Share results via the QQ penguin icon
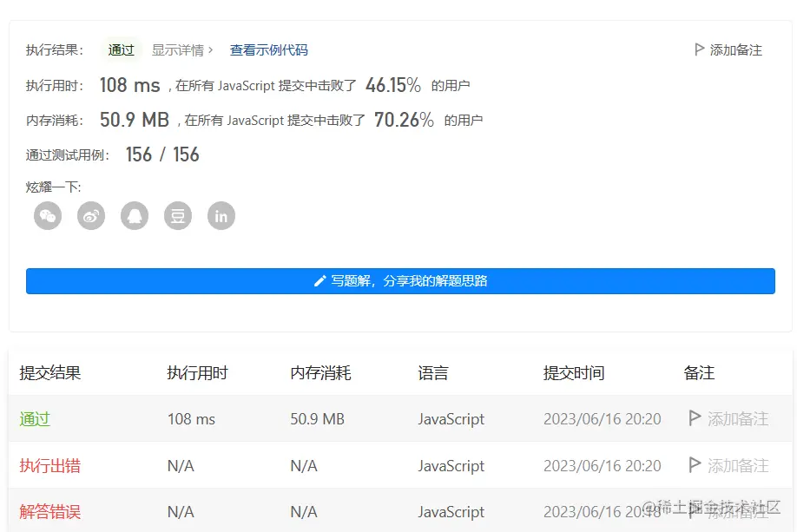This screenshot has width=797, height=532. [x=135, y=215]
